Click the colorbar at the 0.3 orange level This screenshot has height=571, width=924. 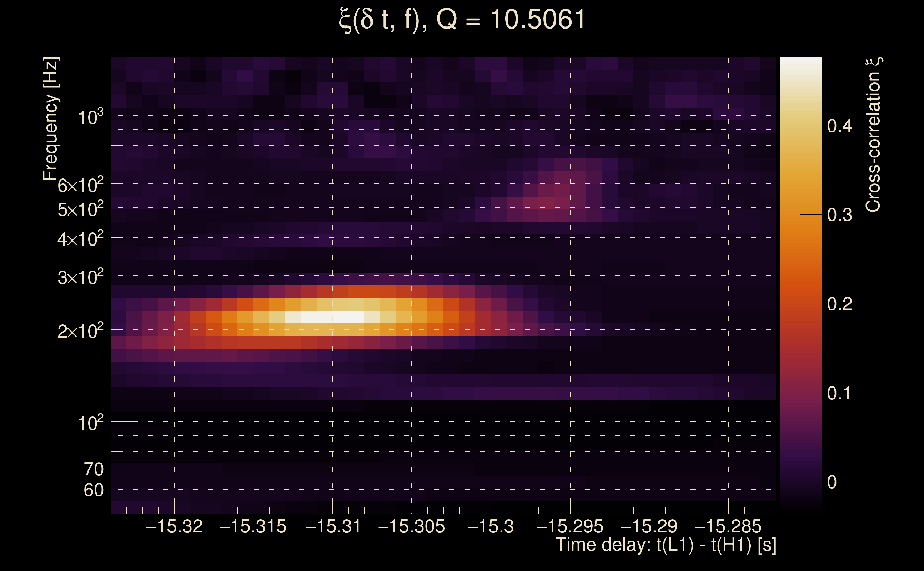click(x=801, y=215)
